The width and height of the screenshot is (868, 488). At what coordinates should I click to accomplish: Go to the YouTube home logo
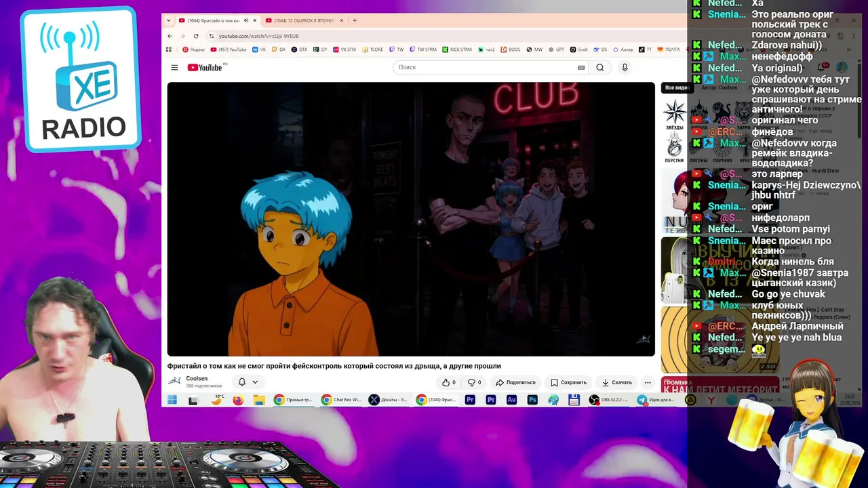(x=205, y=68)
